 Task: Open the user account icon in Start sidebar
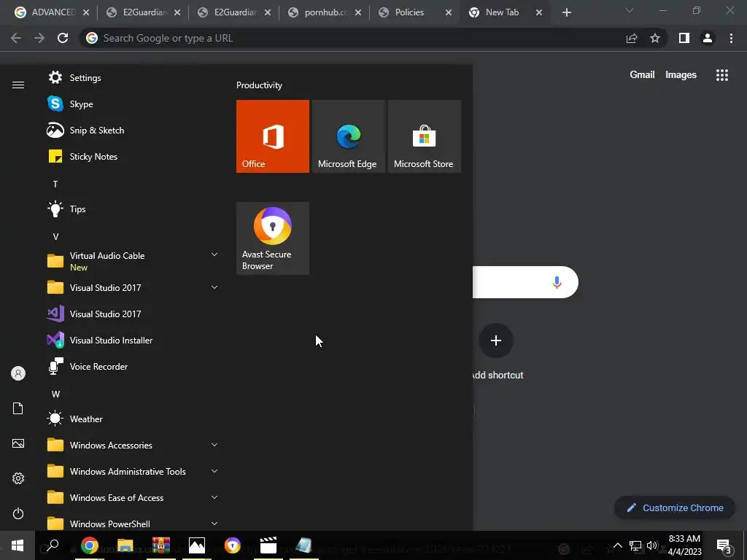[x=18, y=373]
